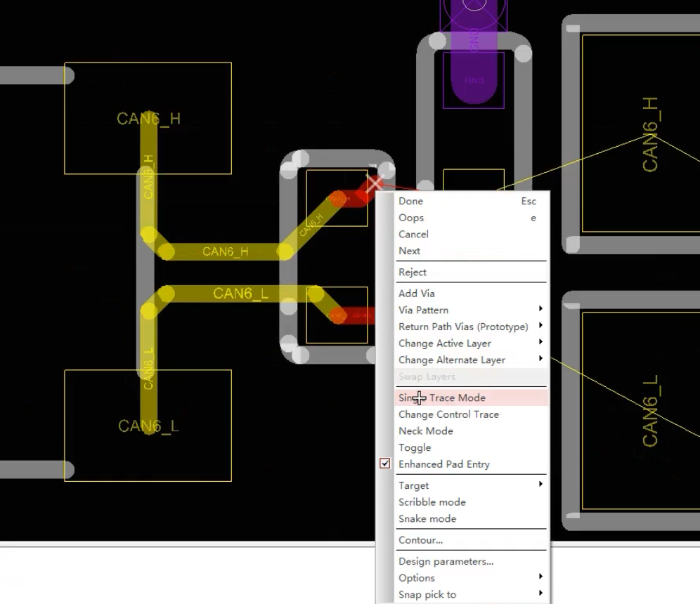Image resolution: width=700 pixels, height=604 pixels.
Task: Select Change Control Trace
Action: pyautogui.click(x=471, y=414)
